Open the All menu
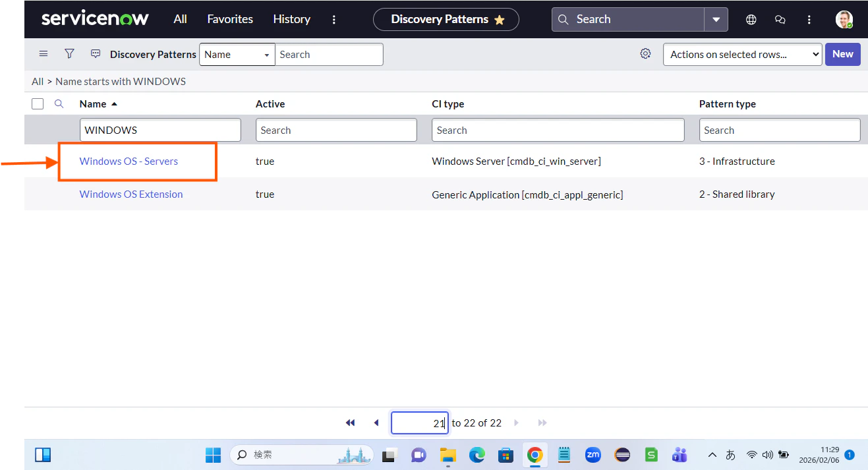Screen dimensions: 868x470 tap(180, 19)
